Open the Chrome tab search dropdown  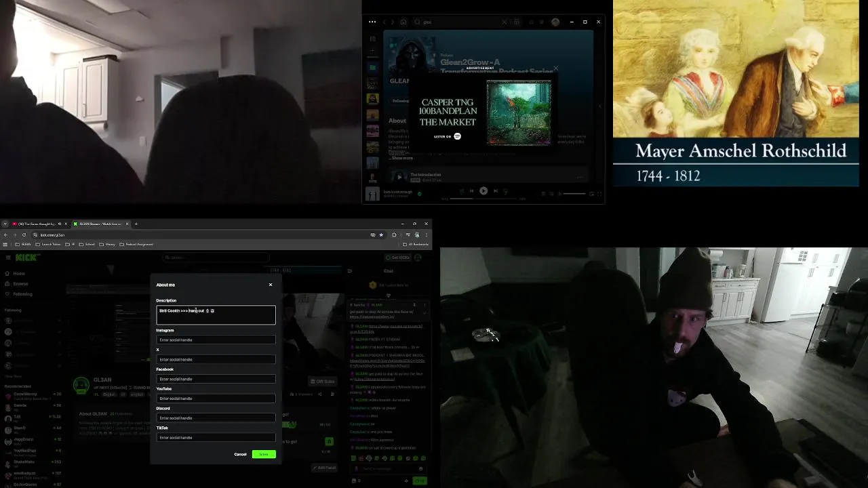(x=5, y=224)
